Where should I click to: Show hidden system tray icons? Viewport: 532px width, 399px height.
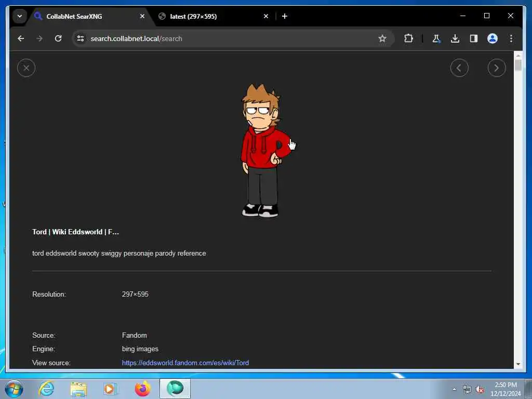pyautogui.click(x=454, y=389)
